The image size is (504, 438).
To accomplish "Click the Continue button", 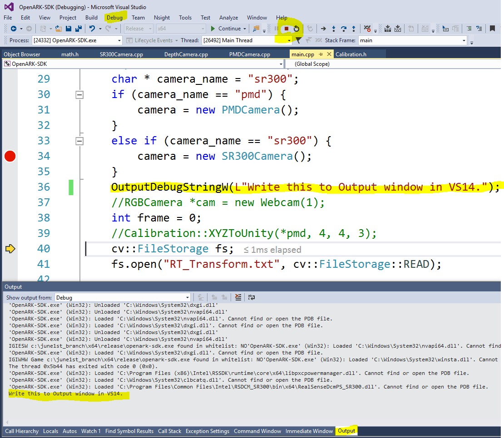I will click(x=226, y=29).
